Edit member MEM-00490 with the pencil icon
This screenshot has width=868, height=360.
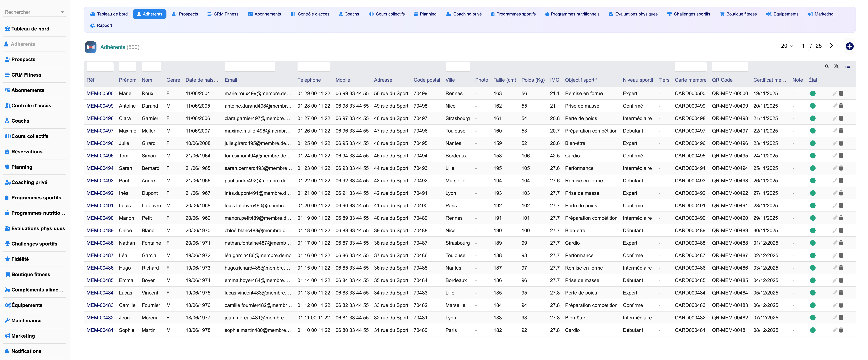click(x=835, y=218)
